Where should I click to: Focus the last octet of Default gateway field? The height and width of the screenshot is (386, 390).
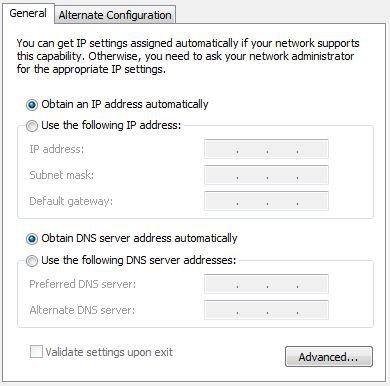(312, 201)
